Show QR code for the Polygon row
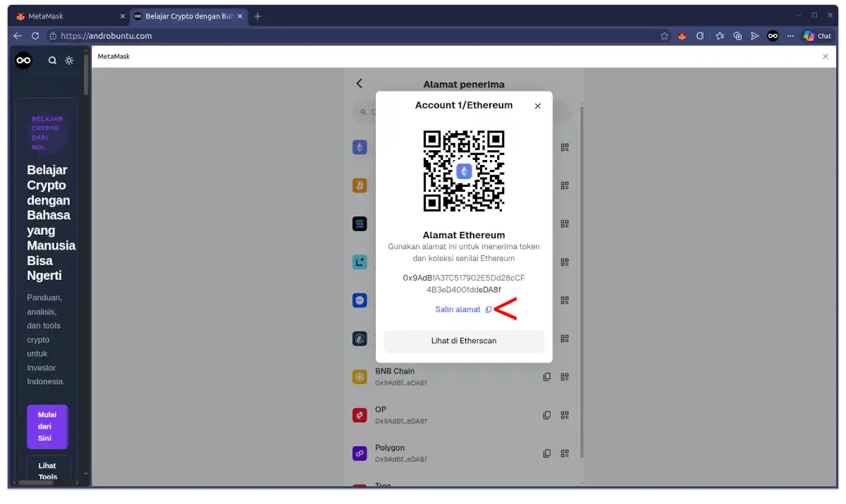Screen dimensions: 846x504 coord(565,453)
